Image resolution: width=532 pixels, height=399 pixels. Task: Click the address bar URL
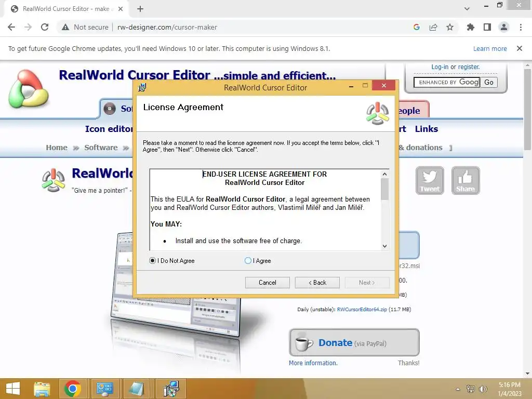pos(167,27)
